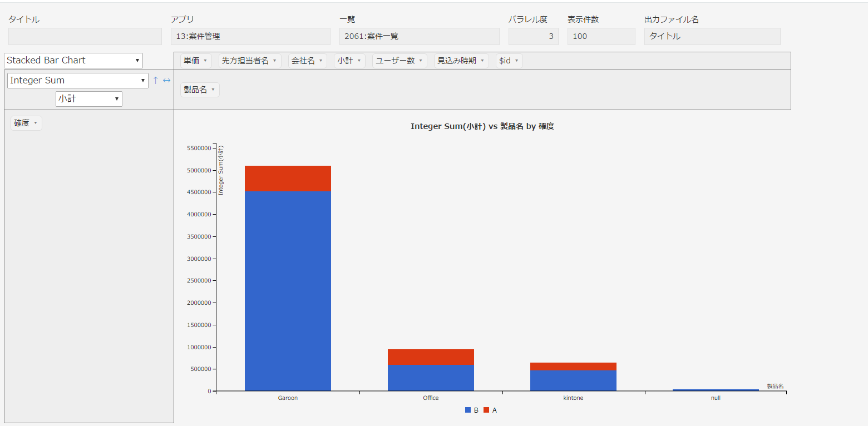Screen dimensions: 868x426
Task: Toggle column sort order horizontal-arrows icon
Action: pyautogui.click(x=166, y=81)
